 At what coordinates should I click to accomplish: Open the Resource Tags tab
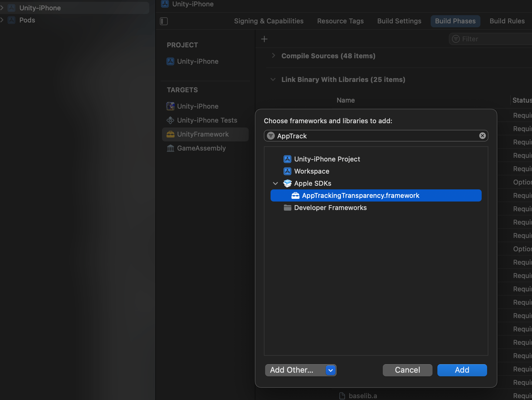(340, 21)
